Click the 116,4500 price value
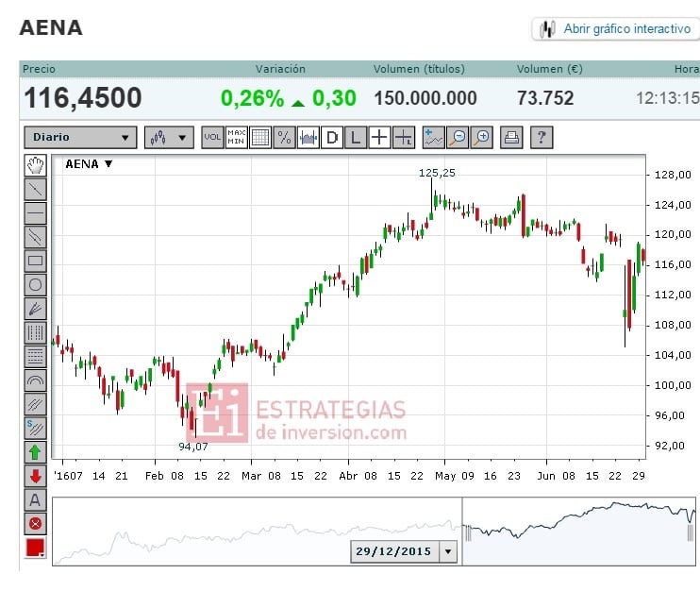 tap(83, 98)
